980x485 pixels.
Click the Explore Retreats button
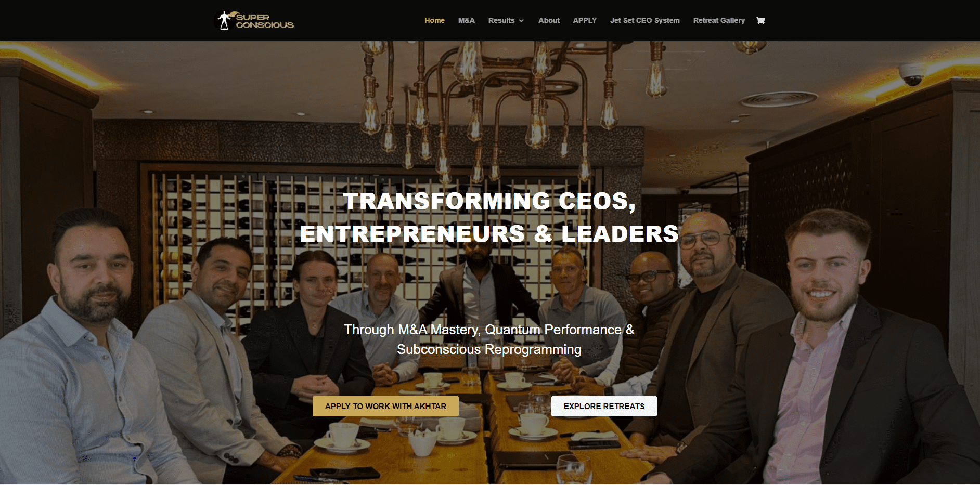point(604,406)
